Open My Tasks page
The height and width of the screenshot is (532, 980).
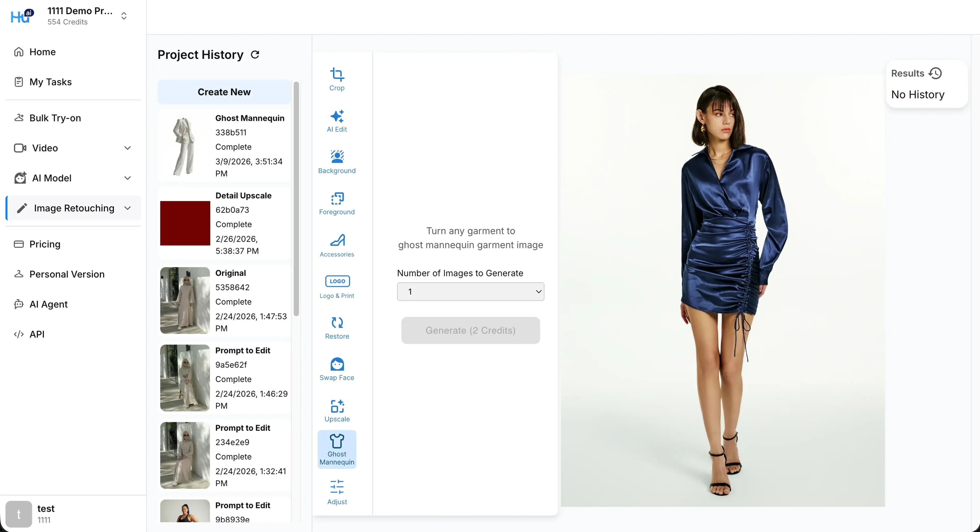coord(73,82)
